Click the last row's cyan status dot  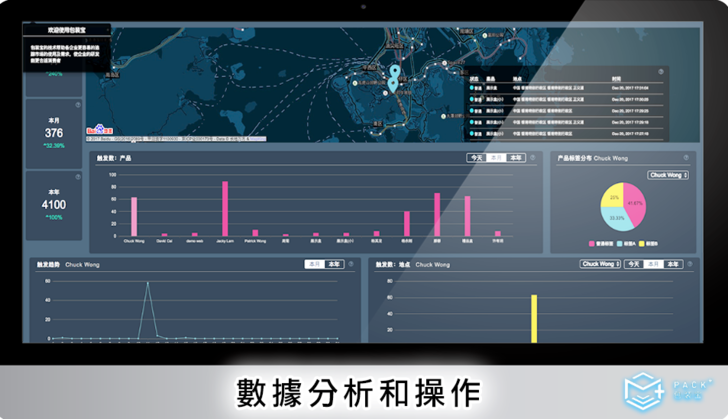pyautogui.click(x=472, y=133)
